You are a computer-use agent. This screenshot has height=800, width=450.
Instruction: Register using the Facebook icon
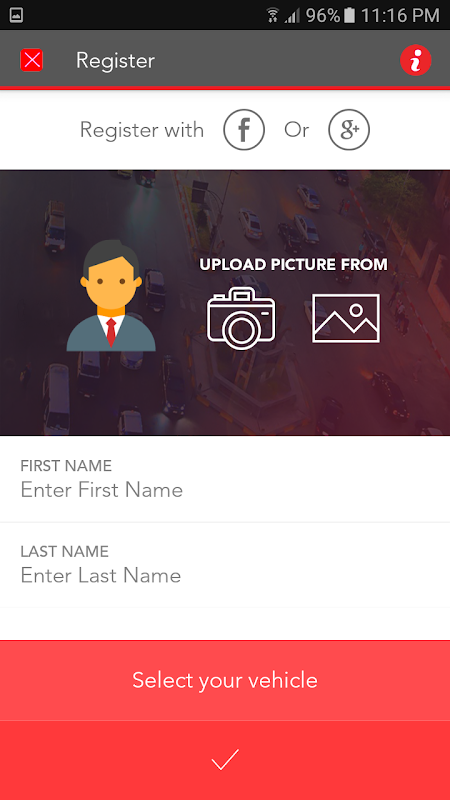pos(244,130)
